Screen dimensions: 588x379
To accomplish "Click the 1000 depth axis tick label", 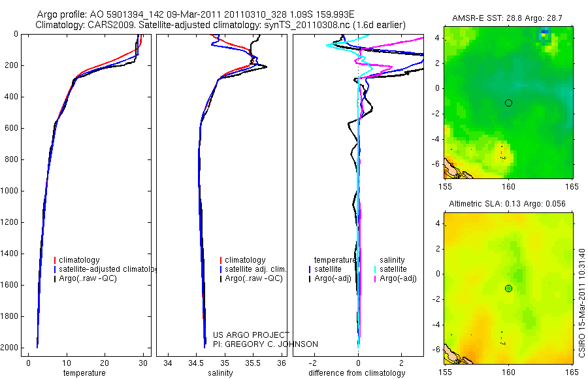I will pyautogui.click(x=10, y=191).
